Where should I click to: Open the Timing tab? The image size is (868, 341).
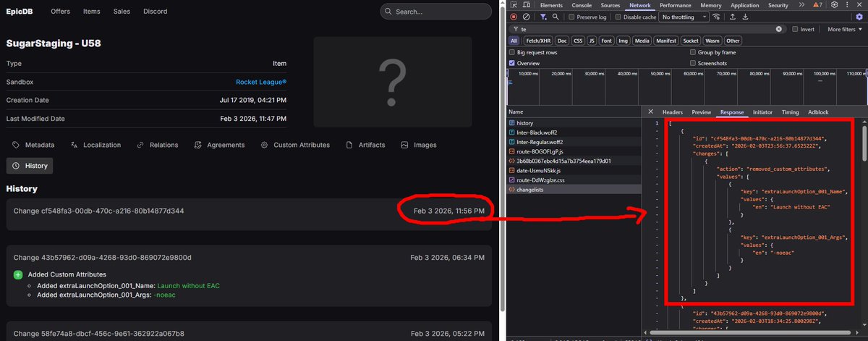tap(790, 112)
